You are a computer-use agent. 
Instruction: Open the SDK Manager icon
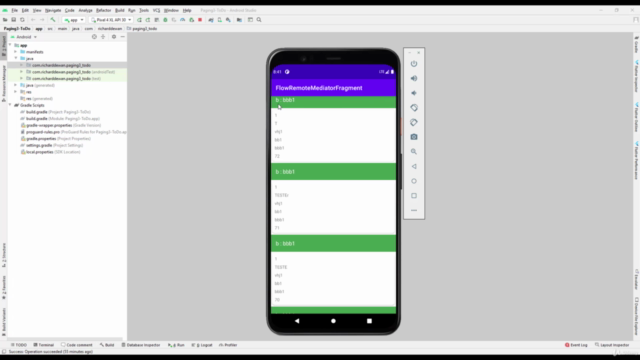[228, 20]
